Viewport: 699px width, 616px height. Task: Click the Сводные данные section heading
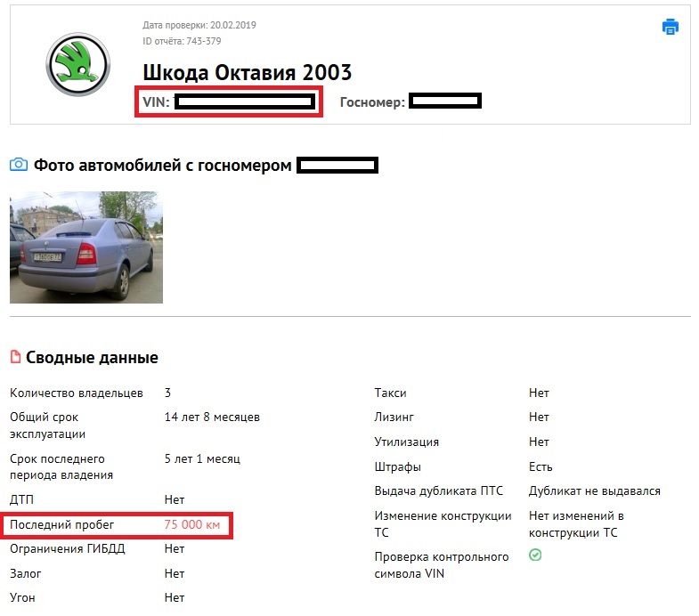click(92, 358)
